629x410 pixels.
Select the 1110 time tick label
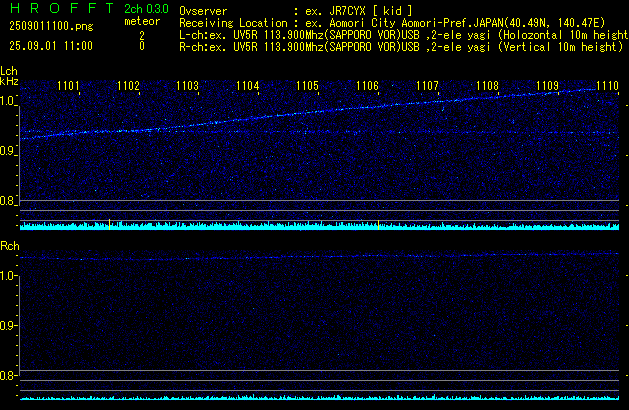[607, 86]
